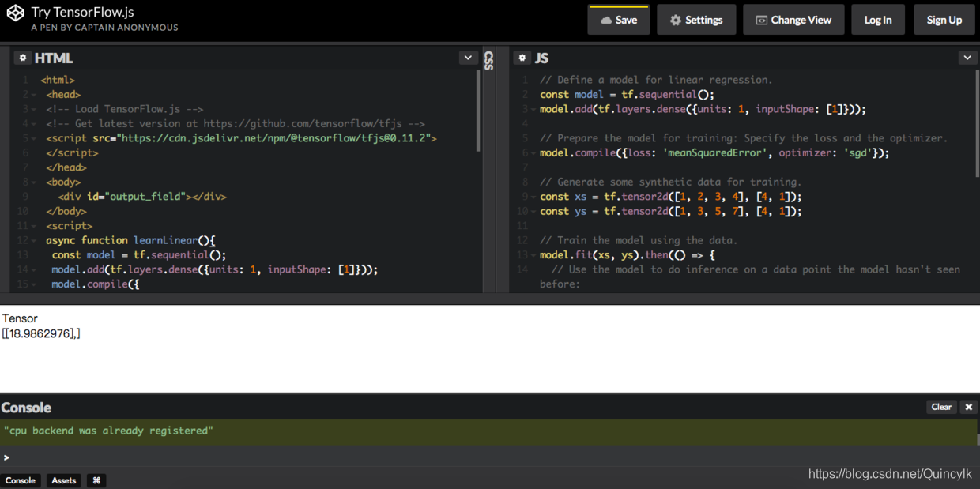Open the HTML panel dropdown chevron
The height and width of the screenshot is (489, 980).
[468, 58]
